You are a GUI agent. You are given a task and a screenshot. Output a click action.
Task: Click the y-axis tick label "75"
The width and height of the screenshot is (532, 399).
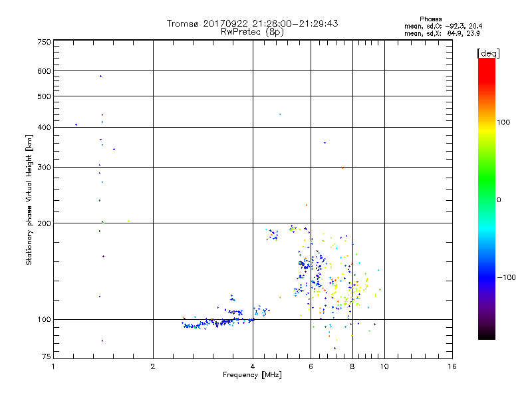(x=47, y=356)
